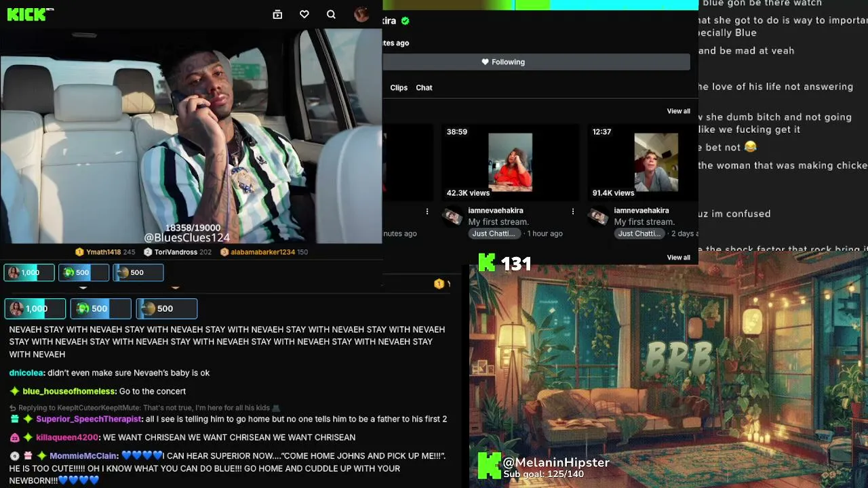Screen dimensions: 868x488
Task: Click the BRB text on the lofi room image
Action: tap(679, 359)
